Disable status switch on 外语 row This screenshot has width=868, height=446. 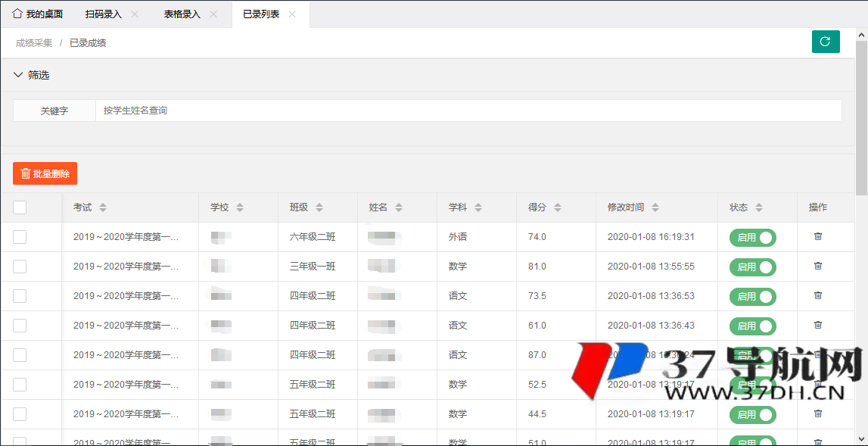(x=752, y=238)
